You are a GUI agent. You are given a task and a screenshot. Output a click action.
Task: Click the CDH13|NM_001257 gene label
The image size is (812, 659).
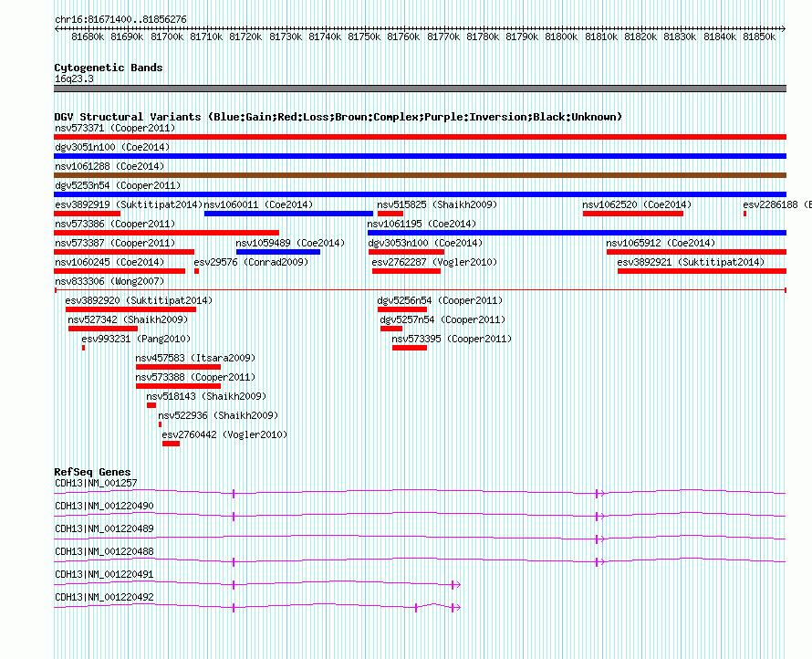(96, 483)
